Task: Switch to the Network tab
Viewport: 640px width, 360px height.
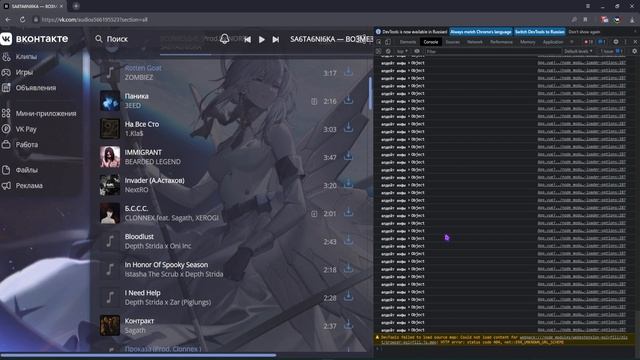Action: pos(475,42)
